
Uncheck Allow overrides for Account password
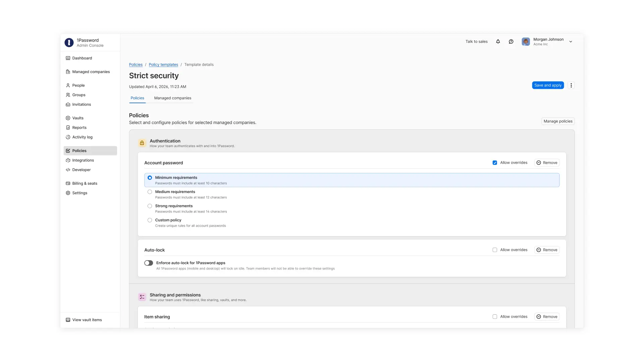coord(495,163)
